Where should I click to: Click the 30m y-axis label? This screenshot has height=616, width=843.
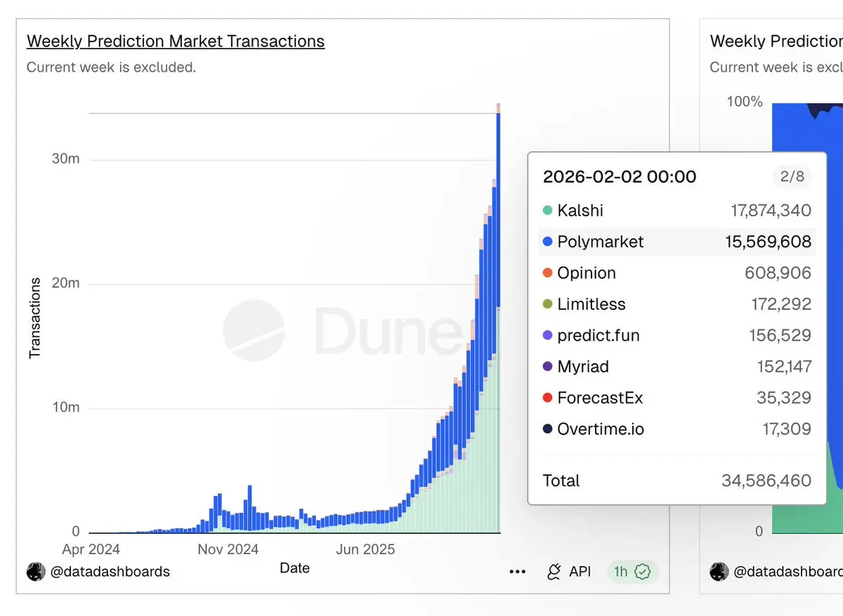(66, 159)
